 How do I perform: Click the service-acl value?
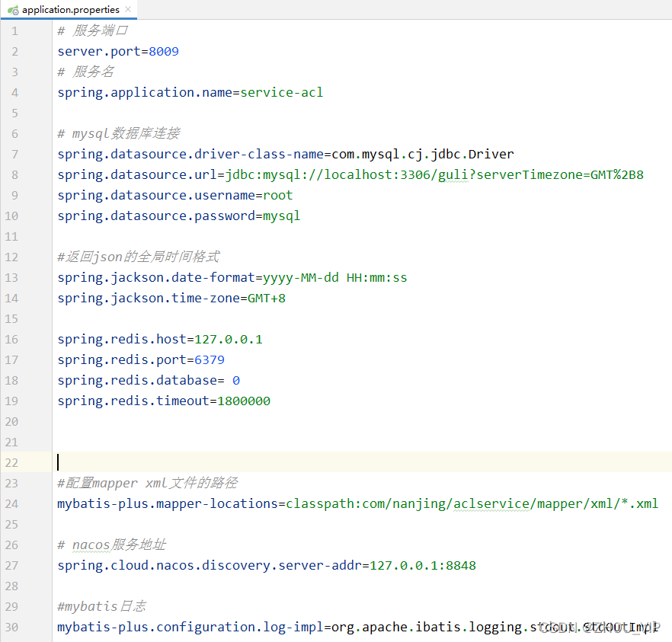click(282, 92)
